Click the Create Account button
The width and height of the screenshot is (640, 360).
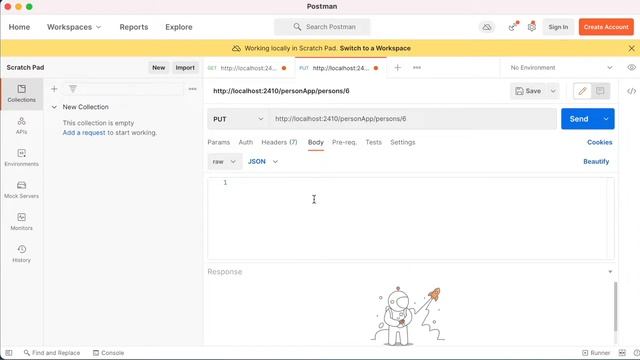pos(606,27)
